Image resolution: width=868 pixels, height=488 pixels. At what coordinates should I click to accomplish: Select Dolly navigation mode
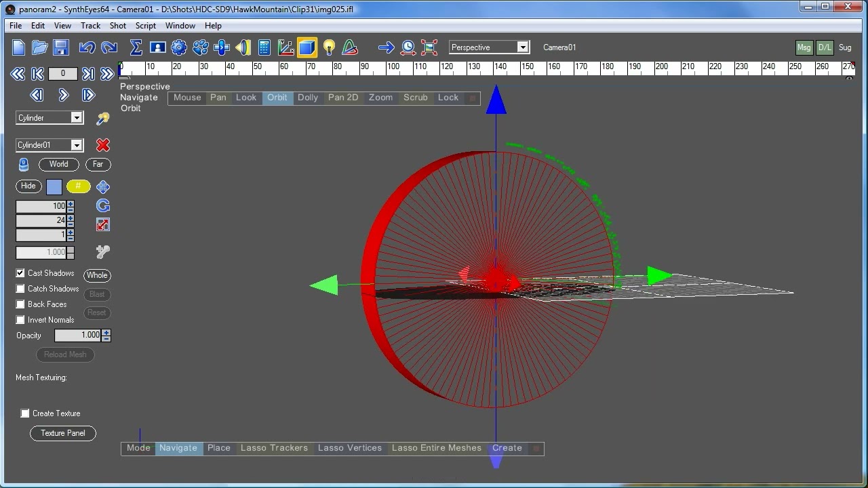[x=308, y=98]
